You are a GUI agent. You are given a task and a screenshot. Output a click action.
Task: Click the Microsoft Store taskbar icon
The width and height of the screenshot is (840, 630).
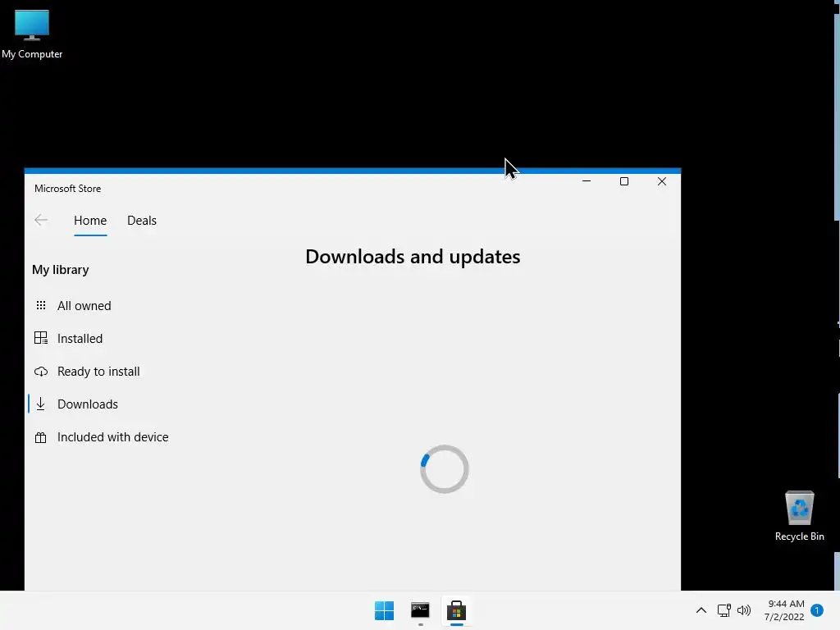[456, 610]
